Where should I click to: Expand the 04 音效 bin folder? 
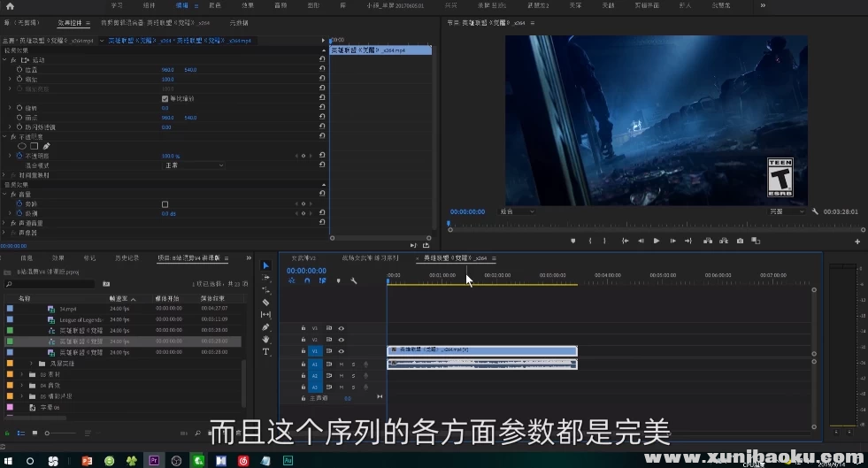[23, 385]
